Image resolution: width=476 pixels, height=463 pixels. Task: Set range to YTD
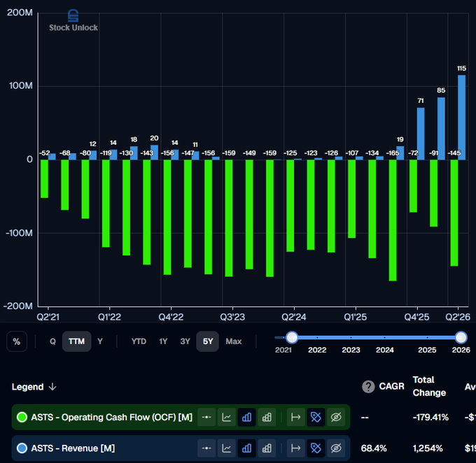[139, 341]
